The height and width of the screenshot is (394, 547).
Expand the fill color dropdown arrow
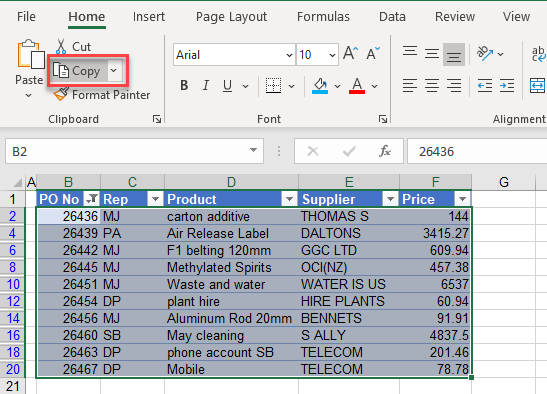pyautogui.click(x=337, y=86)
